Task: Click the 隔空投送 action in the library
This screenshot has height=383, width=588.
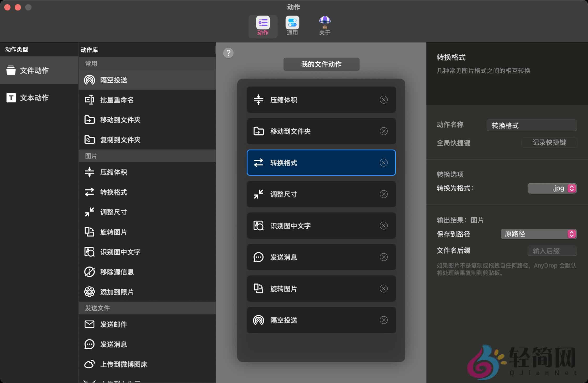Action: coord(113,80)
